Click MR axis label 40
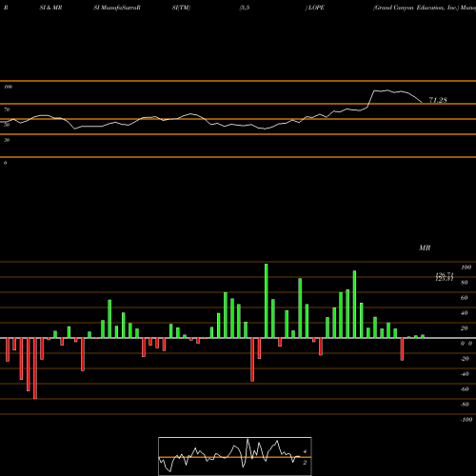This screenshot has height=476, width=476. [465, 313]
